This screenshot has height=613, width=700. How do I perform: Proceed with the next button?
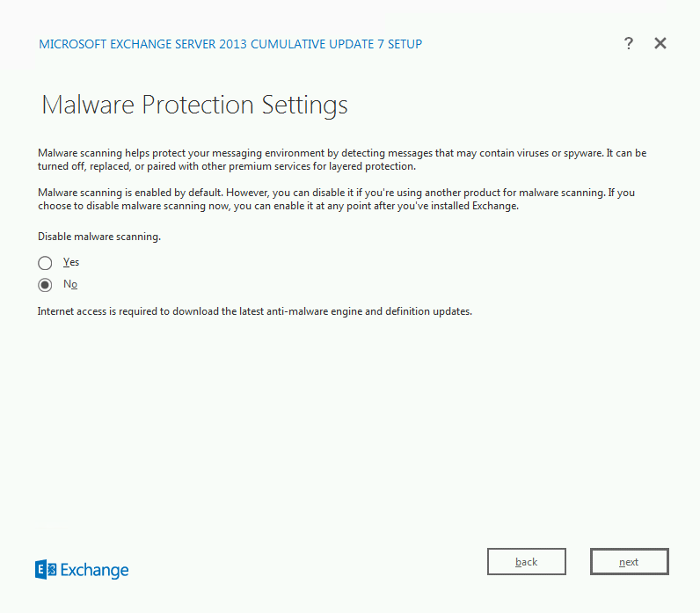(x=629, y=562)
